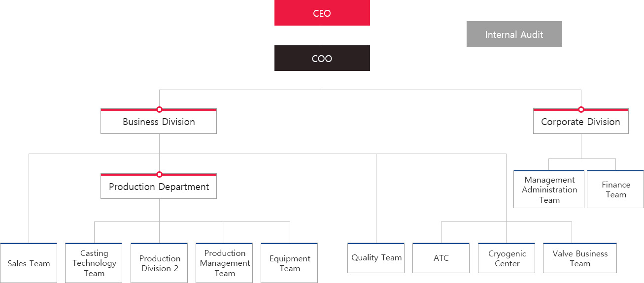Click the Casting Technology Team box
This screenshot has height=283, width=644.
pos(94,263)
